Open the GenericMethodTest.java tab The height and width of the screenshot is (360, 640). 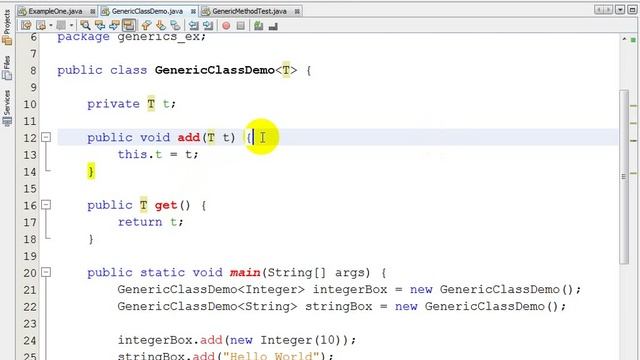coord(249,11)
